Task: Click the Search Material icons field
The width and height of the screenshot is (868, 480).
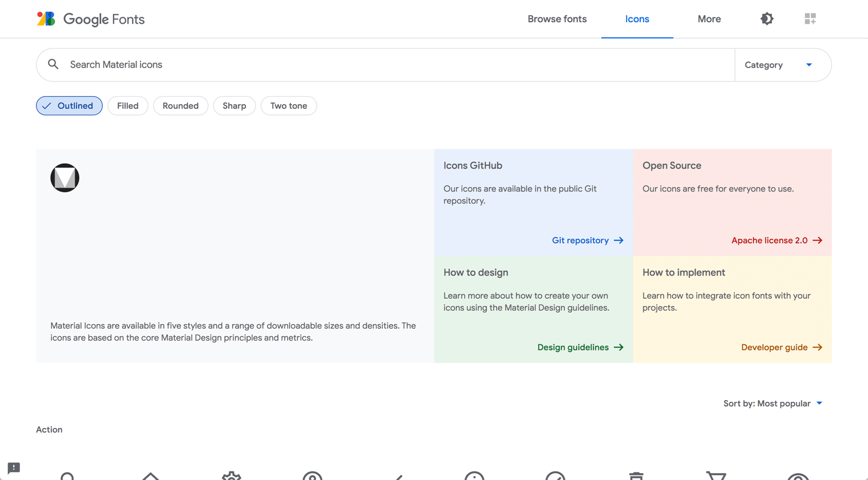Action: (385, 65)
